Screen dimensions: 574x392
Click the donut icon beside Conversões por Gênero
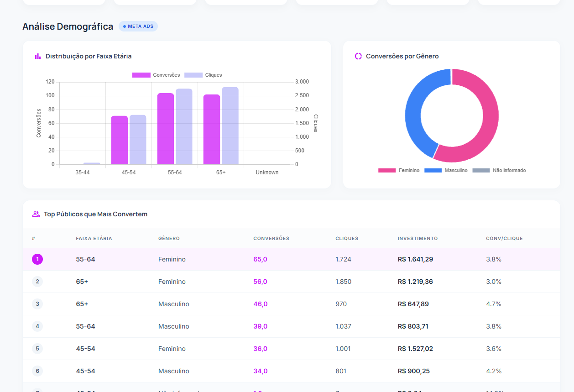click(x=358, y=56)
